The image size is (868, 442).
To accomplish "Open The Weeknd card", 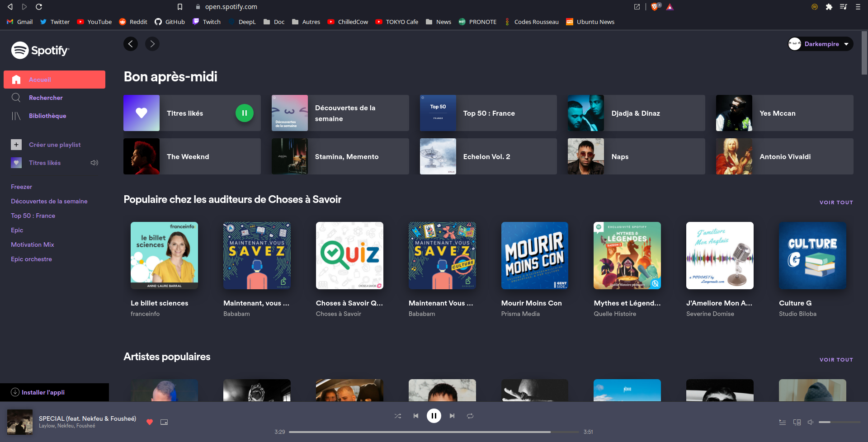I will coord(192,156).
